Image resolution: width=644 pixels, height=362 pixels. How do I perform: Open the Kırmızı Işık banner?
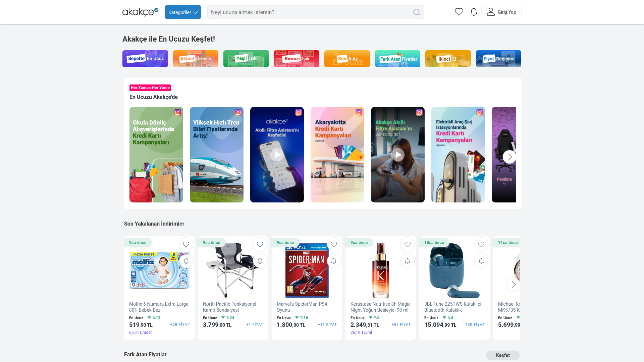[x=297, y=59]
